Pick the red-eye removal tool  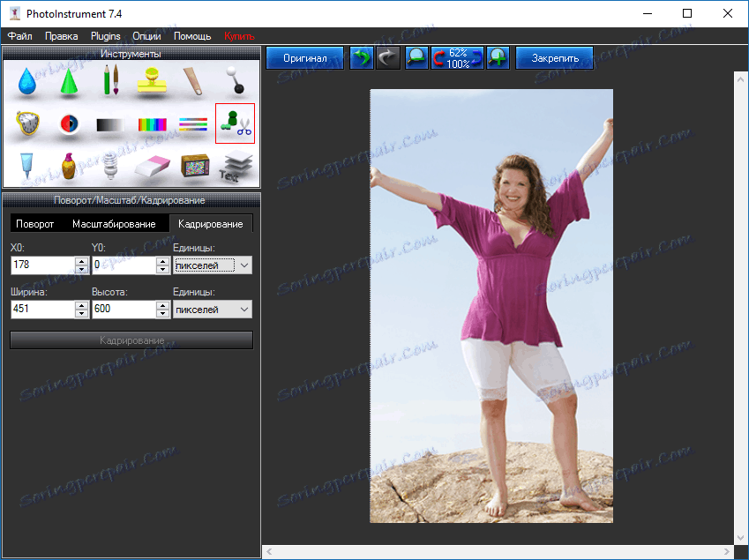69,124
